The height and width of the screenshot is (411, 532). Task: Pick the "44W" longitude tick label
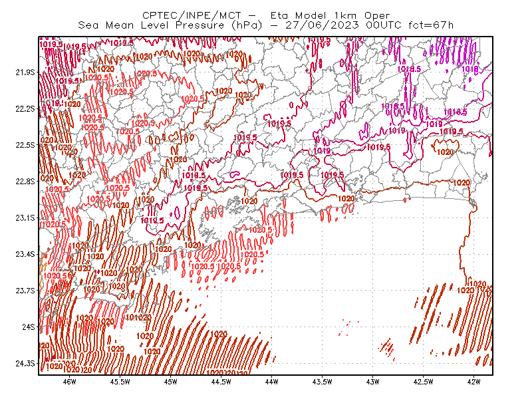[271, 382]
